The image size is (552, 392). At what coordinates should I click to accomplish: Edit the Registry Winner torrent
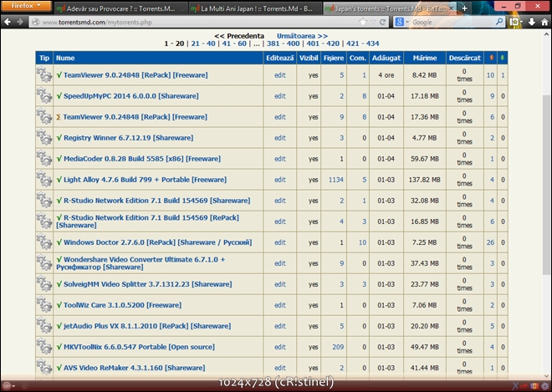[x=280, y=138]
